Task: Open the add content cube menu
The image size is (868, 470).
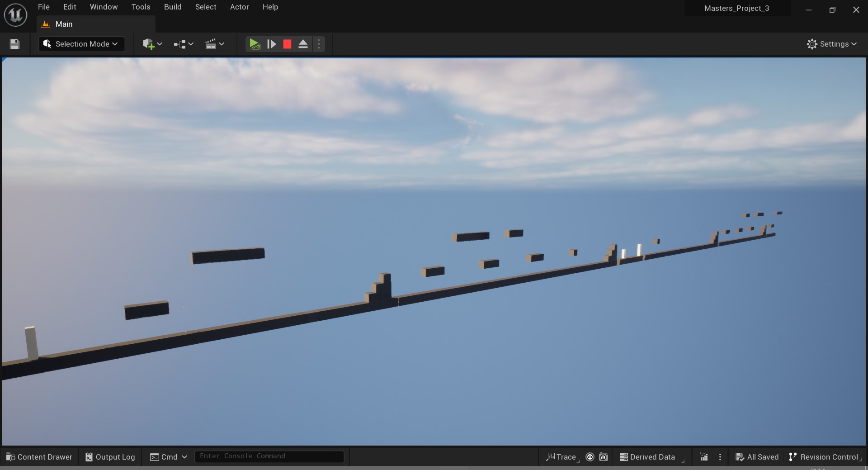Action: 152,44
